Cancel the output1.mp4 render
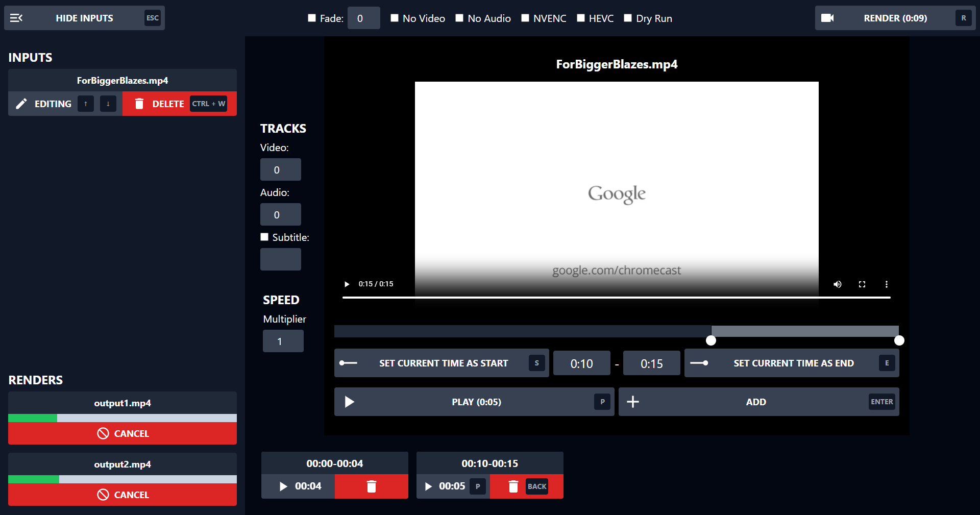 click(122, 433)
